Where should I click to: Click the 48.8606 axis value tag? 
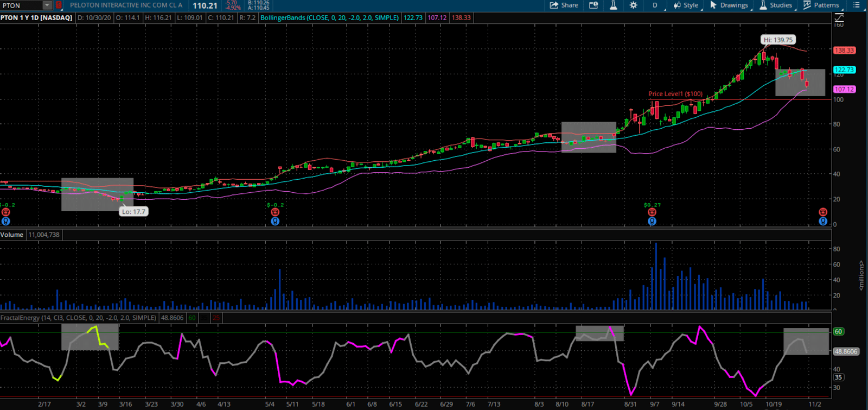(846, 351)
